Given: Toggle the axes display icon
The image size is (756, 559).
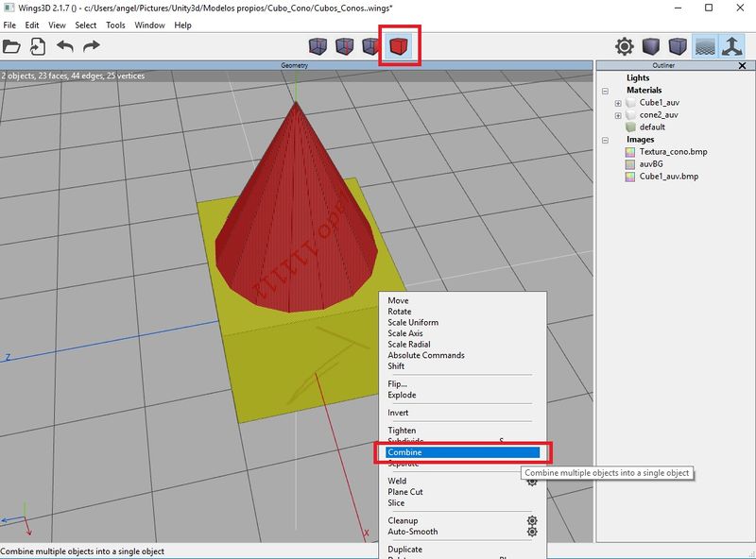Looking at the screenshot, I should point(731,46).
